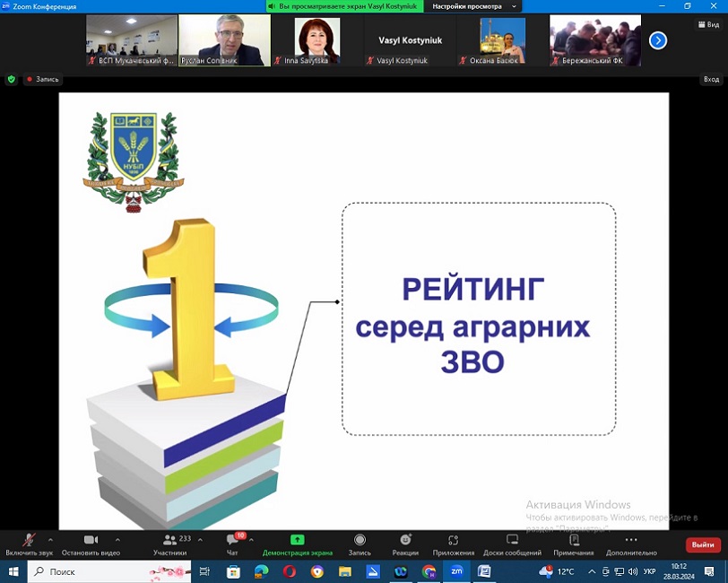This screenshot has width=728, height=583.
Task: Click the green screen-sharing notice banner
Action: pyautogui.click(x=345, y=6)
